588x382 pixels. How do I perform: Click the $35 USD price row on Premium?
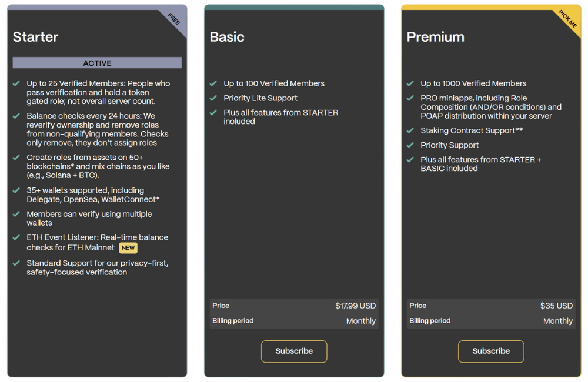point(491,306)
